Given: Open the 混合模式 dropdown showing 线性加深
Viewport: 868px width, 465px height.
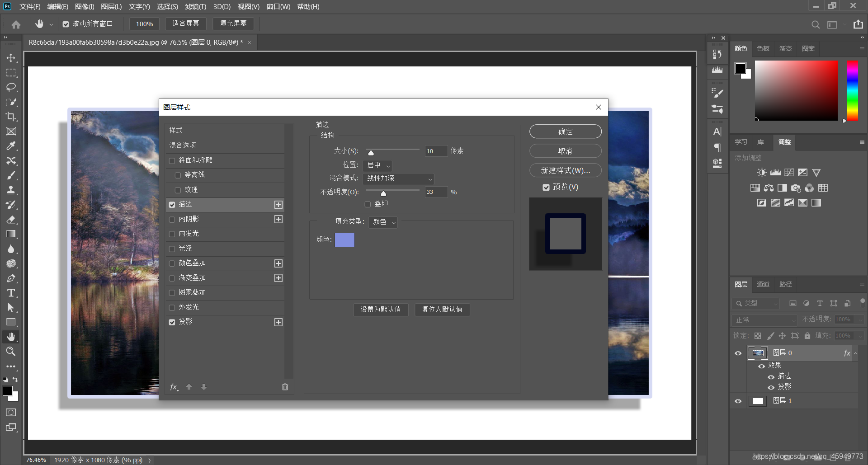Looking at the screenshot, I should [398, 179].
